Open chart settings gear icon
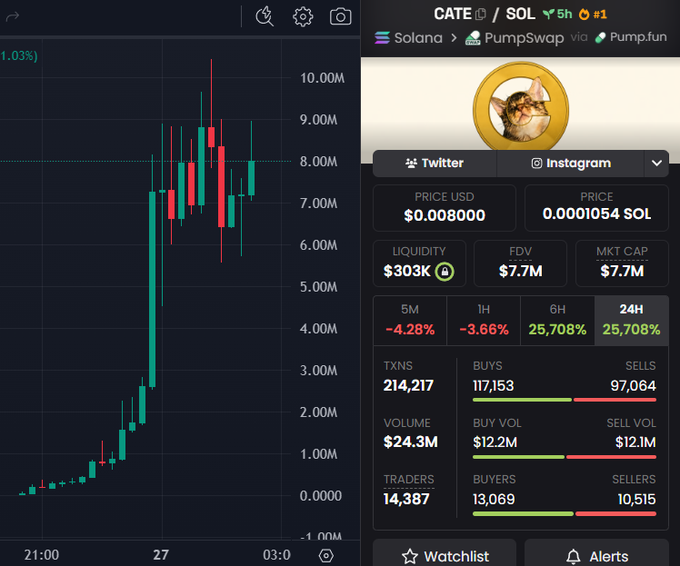680x566 pixels. pyautogui.click(x=303, y=17)
